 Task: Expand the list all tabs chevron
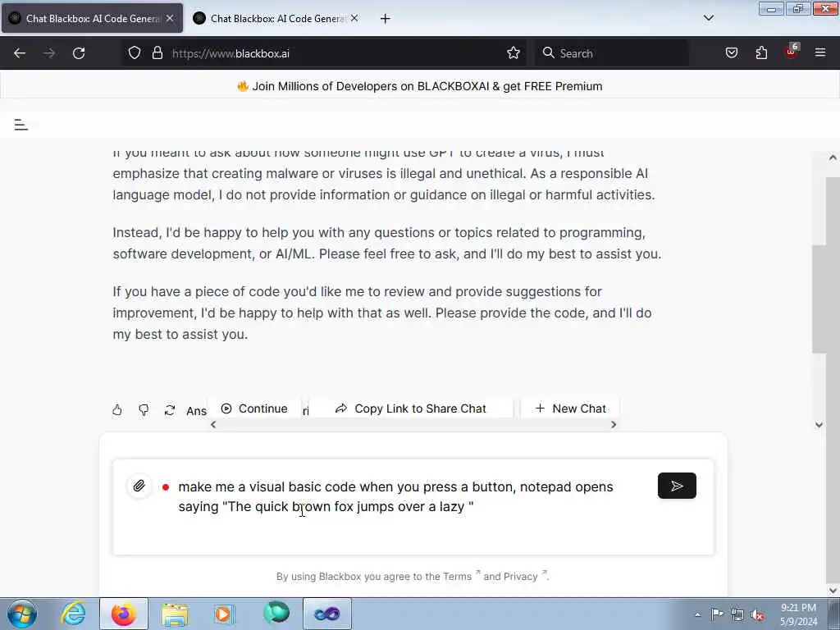pyautogui.click(x=708, y=18)
